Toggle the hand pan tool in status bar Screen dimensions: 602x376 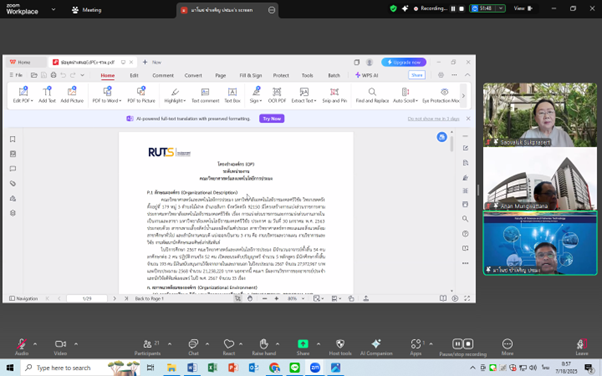pos(250,298)
